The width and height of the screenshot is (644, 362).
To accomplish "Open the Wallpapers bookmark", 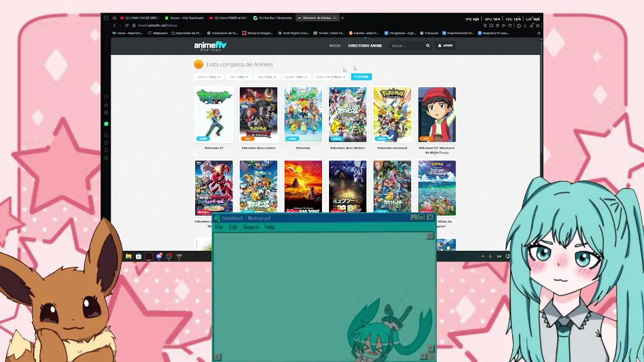I will (158, 33).
